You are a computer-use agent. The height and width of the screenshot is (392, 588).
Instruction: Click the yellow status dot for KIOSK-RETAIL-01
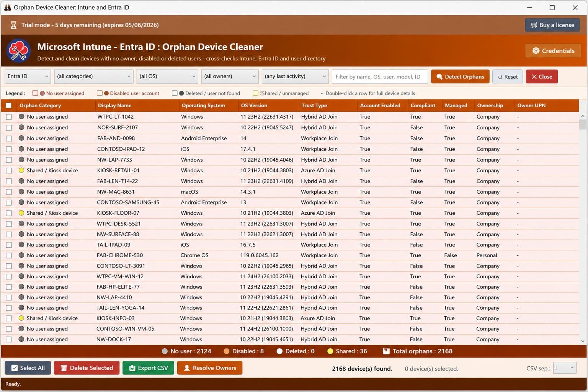pos(21,170)
